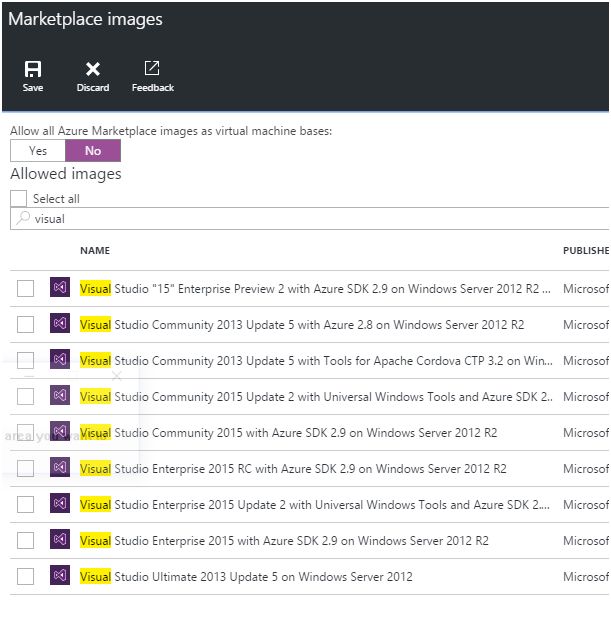Viewport: 611px width, 637px height.
Task: Select the No toggle option
Action: (93, 151)
